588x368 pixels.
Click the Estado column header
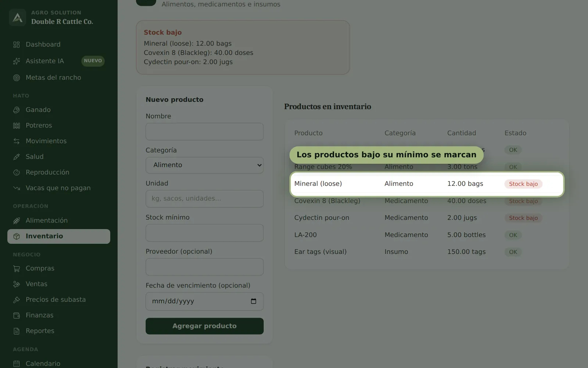[515, 133]
